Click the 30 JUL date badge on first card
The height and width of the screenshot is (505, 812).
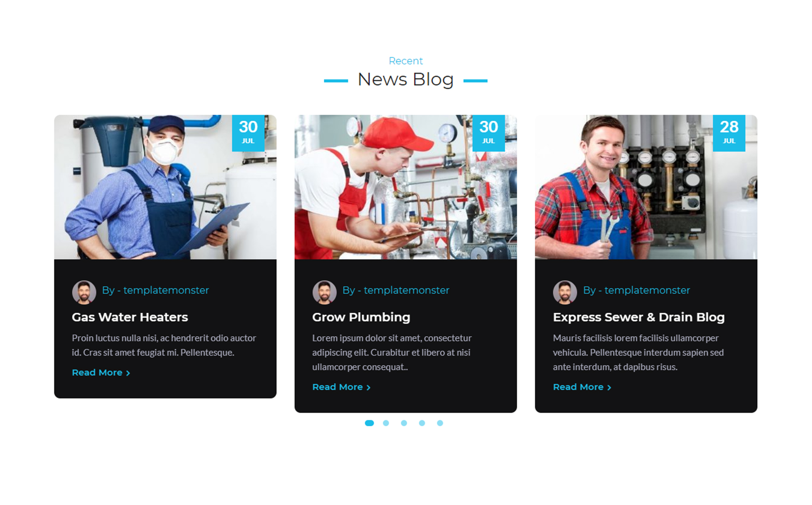coord(248,133)
